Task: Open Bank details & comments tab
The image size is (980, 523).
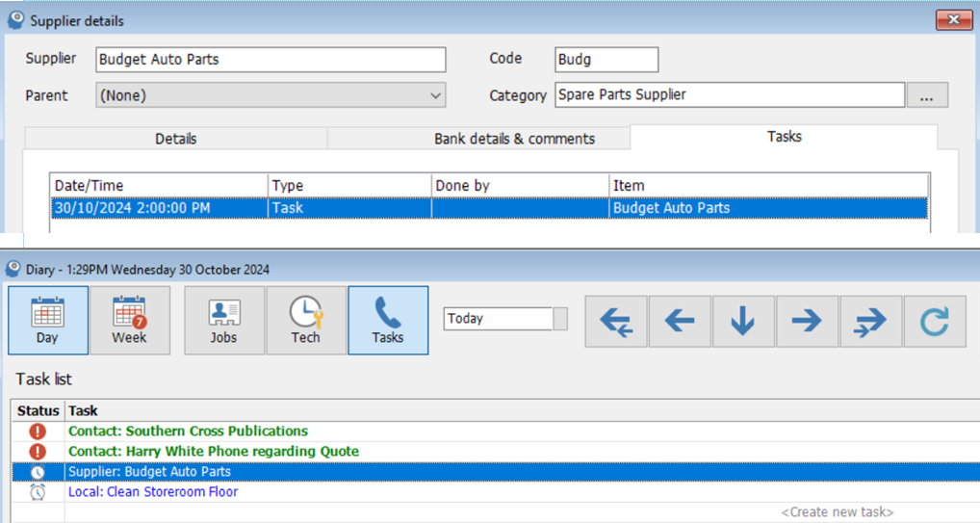Action: (514, 139)
